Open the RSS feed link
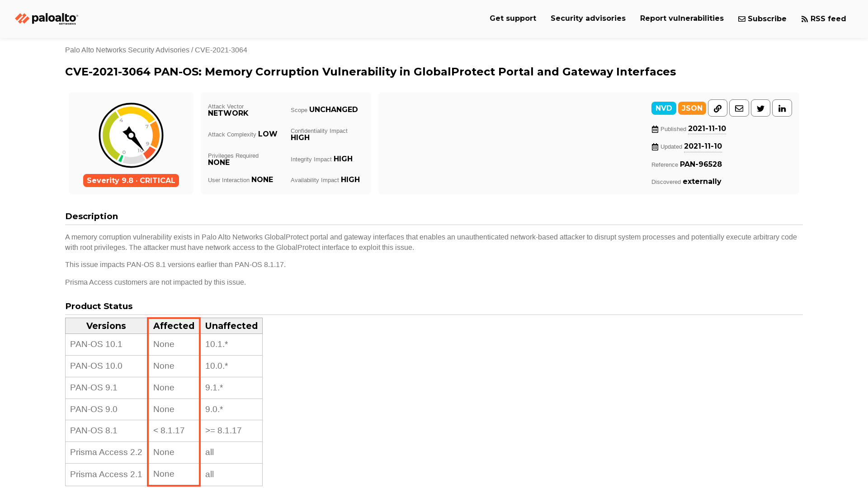The height and width of the screenshot is (488, 868). [824, 19]
